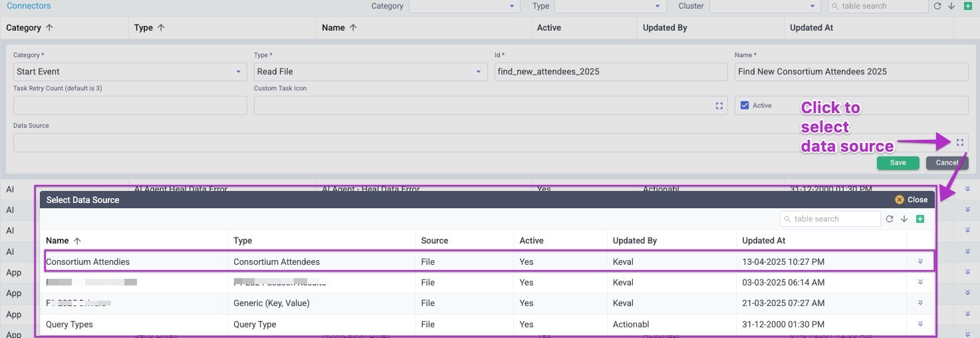Viewport: 980px width, 338px height.
Task: Click the Connectors Updated By column header
Action: [x=665, y=28]
